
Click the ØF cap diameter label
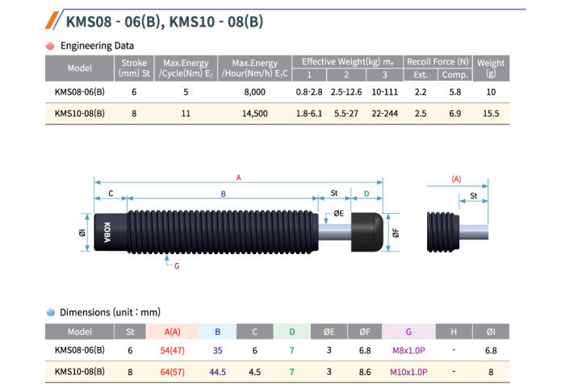pyautogui.click(x=395, y=234)
